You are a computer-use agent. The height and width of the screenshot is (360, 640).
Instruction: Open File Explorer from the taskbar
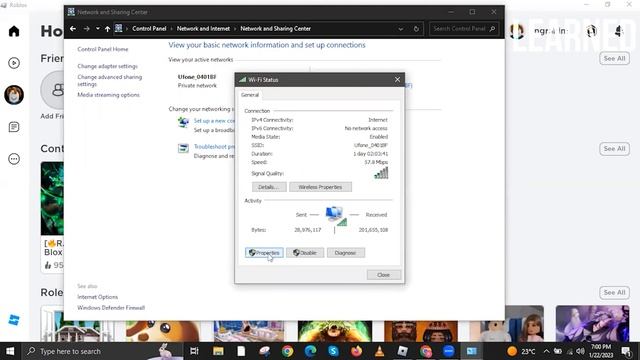tap(218, 351)
